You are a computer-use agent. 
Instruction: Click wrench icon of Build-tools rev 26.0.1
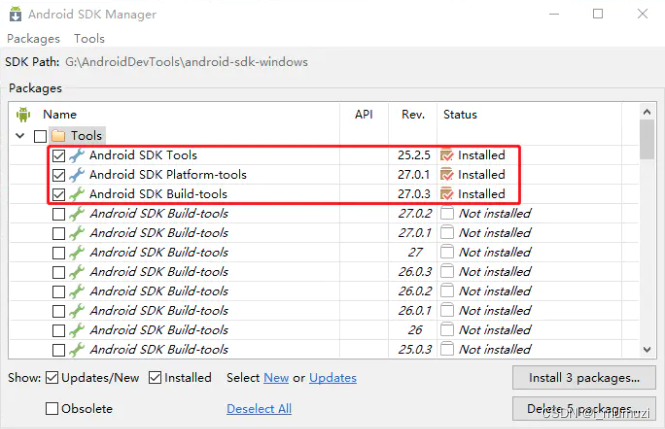[x=77, y=311]
